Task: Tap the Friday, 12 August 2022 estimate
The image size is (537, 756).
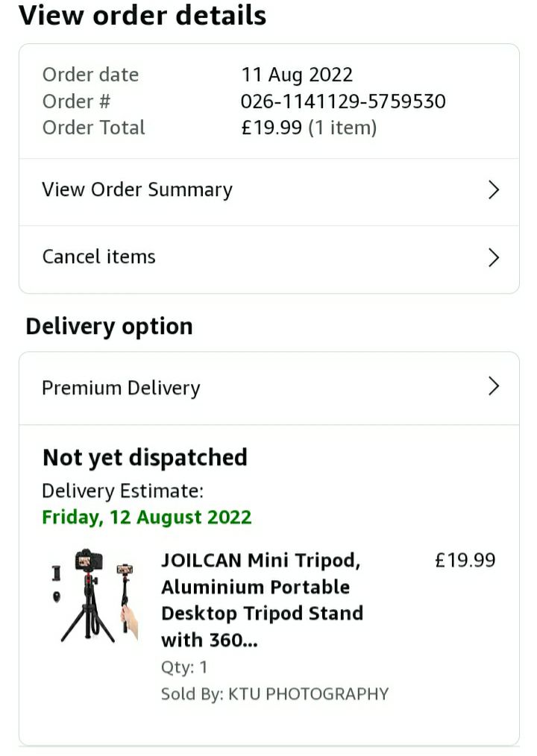Action: 147,517
